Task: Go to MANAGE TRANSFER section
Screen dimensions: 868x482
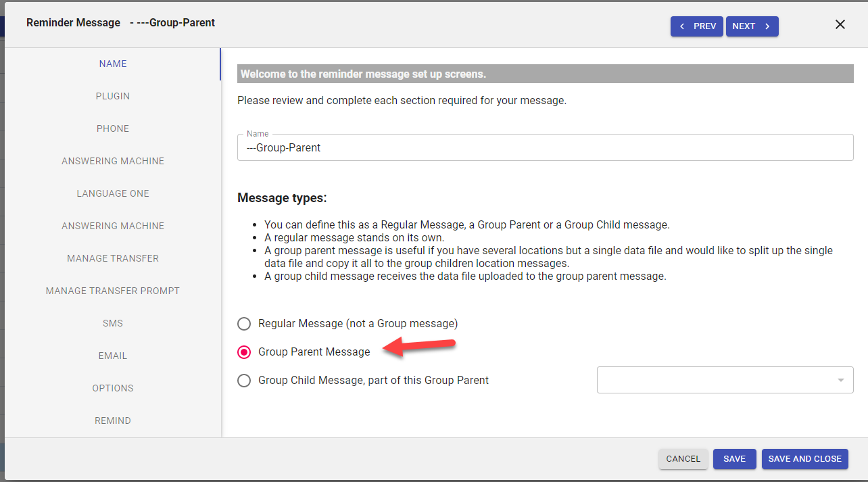Action: click(x=113, y=258)
